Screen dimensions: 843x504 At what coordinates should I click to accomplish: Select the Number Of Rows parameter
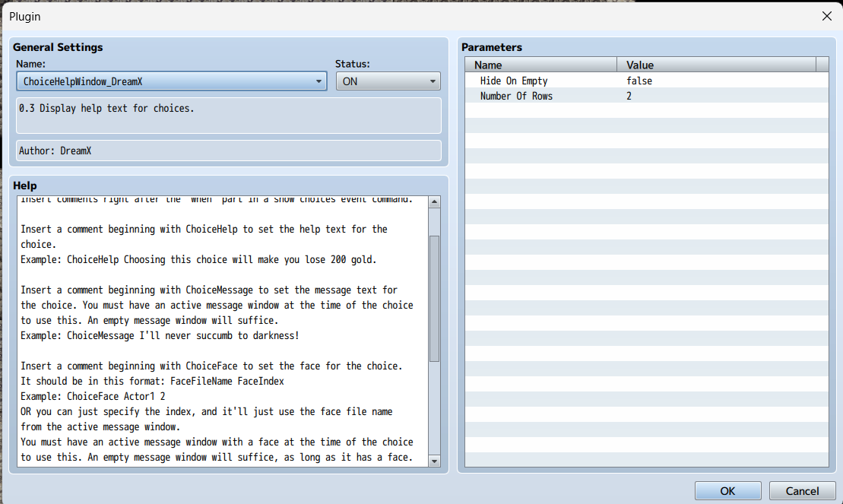pos(516,96)
